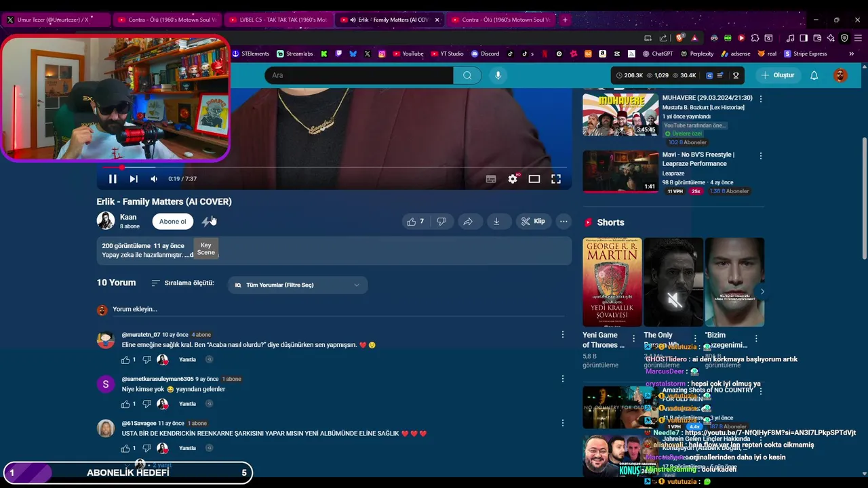Switch to theater mode view
This screenshot has height=488, width=868.
click(534, 179)
